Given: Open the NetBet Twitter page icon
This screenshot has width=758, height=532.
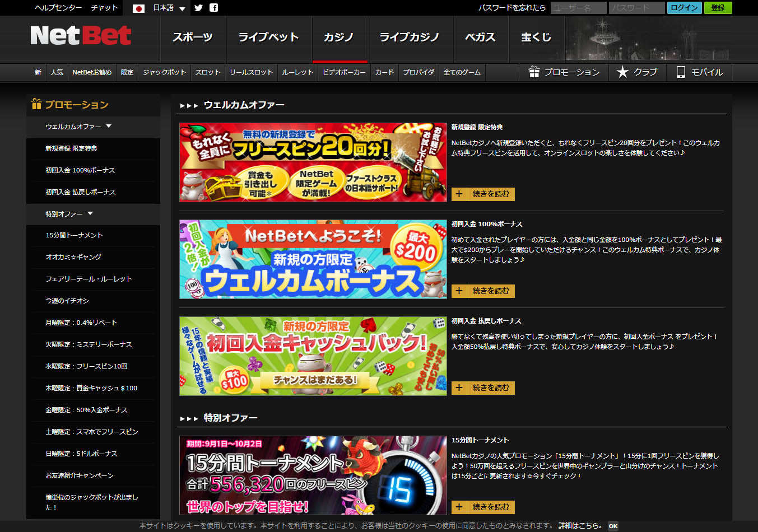Looking at the screenshot, I should (198, 8).
